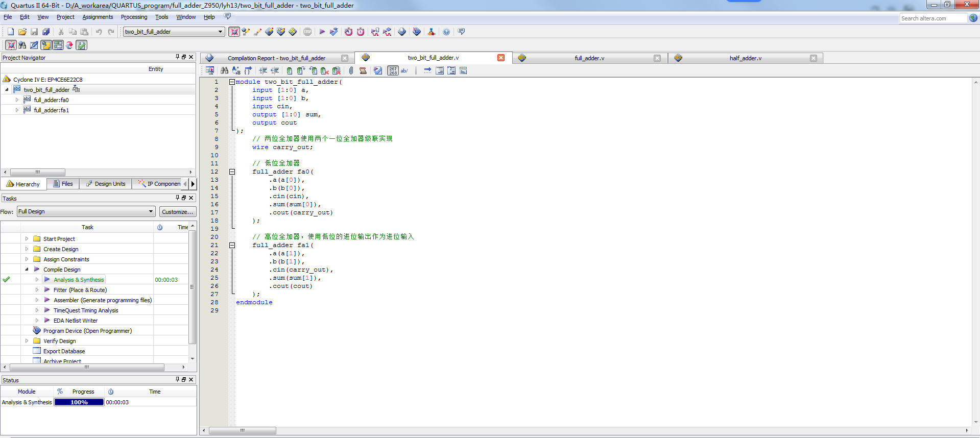The width and height of the screenshot is (980, 438).
Task: Click the Clear All Bookmarks icon
Action: pos(336,70)
